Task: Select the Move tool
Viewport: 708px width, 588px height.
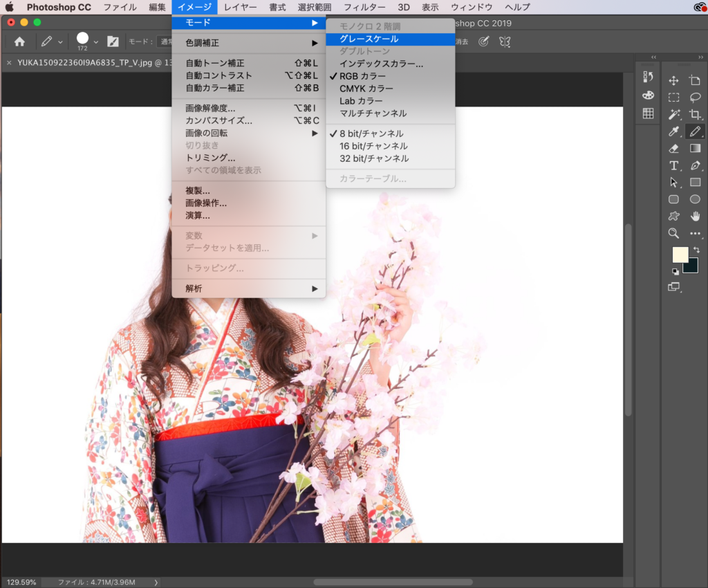Action: point(673,81)
